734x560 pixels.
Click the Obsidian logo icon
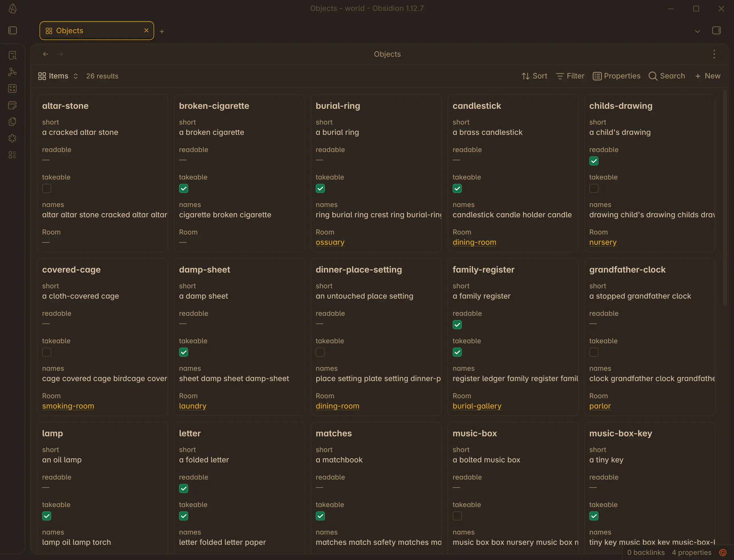13,9
